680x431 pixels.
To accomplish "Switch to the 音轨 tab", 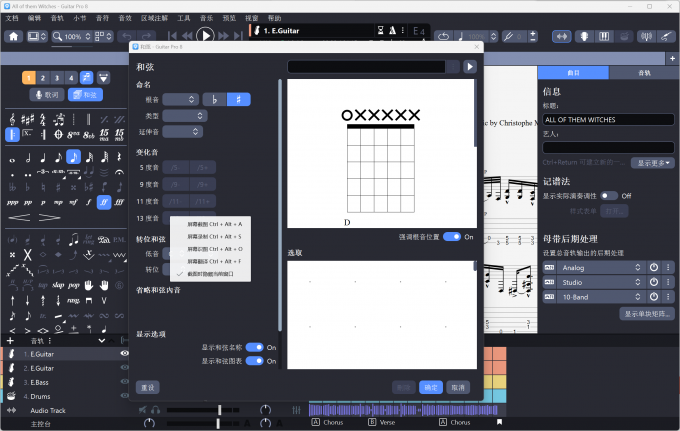I will point(642,73).
